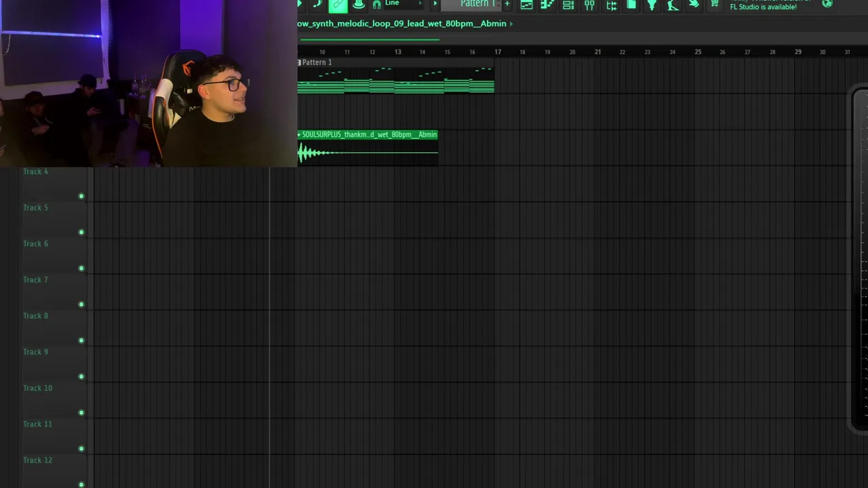This screenshot has height=488, width=868.
Task: Open the Browser tree icon
Action: click(x=610, y=5)
